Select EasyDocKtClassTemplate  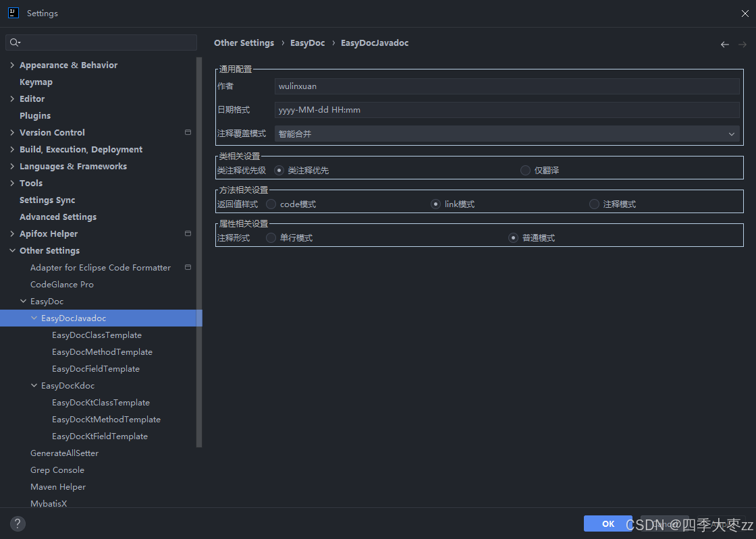[x=101, y=402]
